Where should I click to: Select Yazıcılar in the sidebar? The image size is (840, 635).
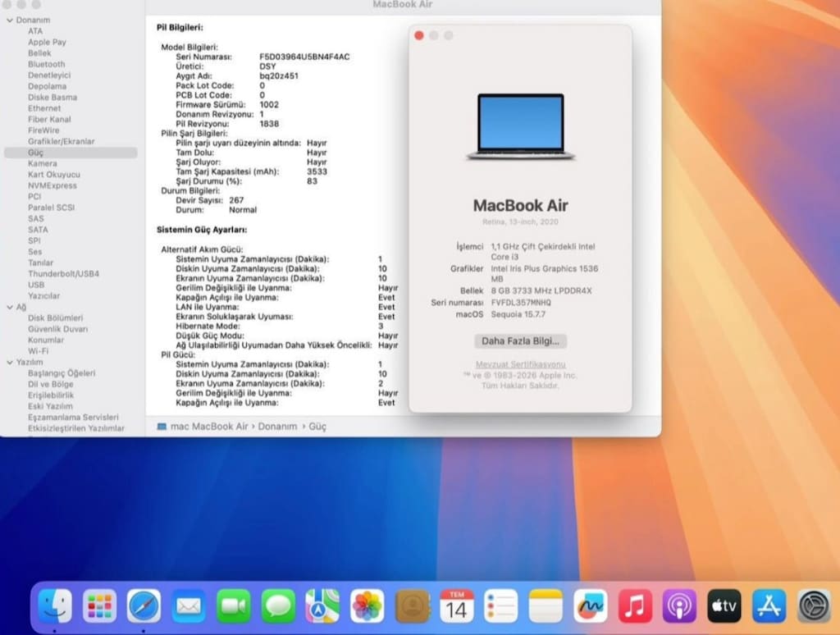(44, 296)
